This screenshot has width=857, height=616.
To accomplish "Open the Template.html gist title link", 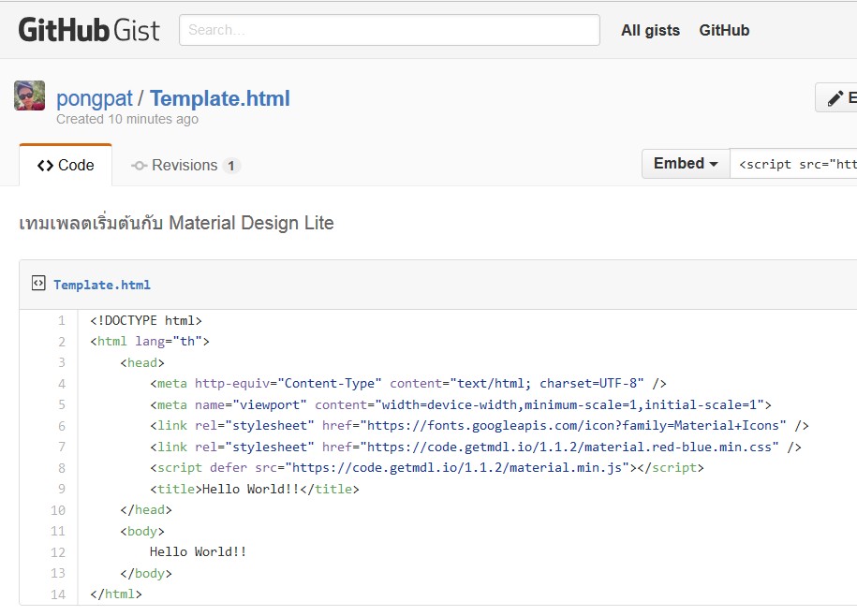I will coord(219,97).
